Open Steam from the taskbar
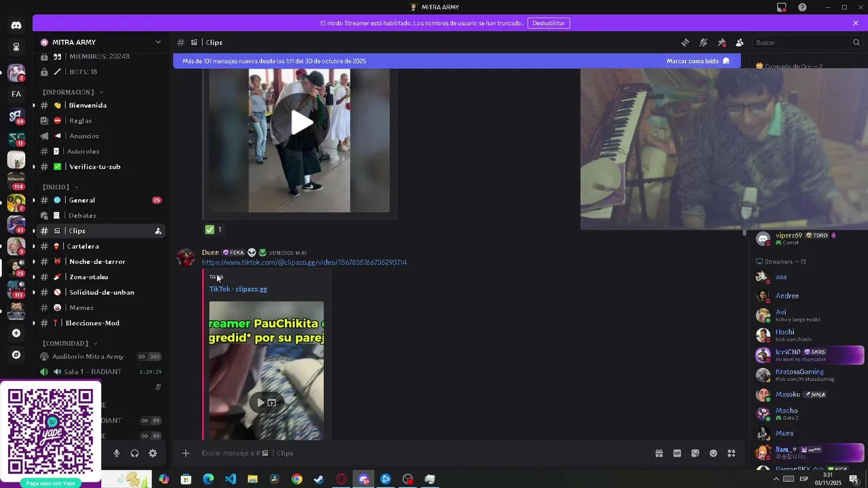 click(x=319, y=479)
